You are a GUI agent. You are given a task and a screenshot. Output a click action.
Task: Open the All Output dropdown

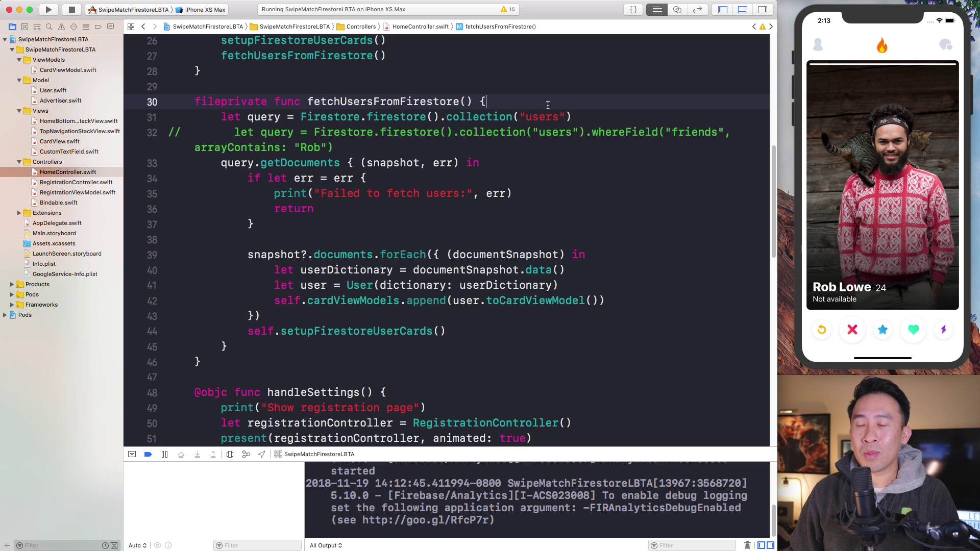pos(326,545)
